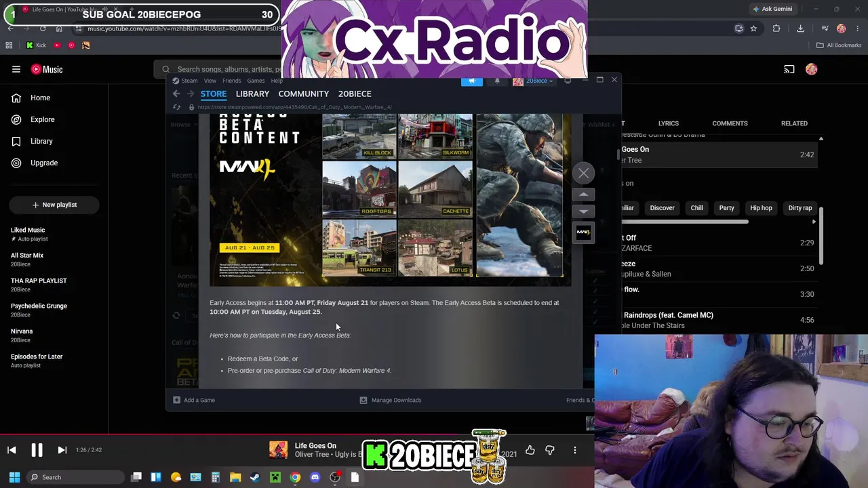
Task: Select the Party queue filter chip
Action: tap(726, 208)
